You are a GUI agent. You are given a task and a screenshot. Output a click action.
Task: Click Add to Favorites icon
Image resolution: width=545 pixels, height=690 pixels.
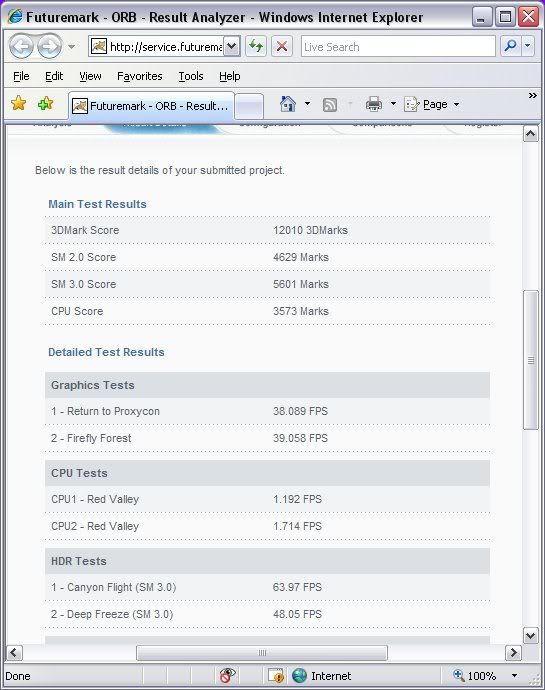click(45, 104)
